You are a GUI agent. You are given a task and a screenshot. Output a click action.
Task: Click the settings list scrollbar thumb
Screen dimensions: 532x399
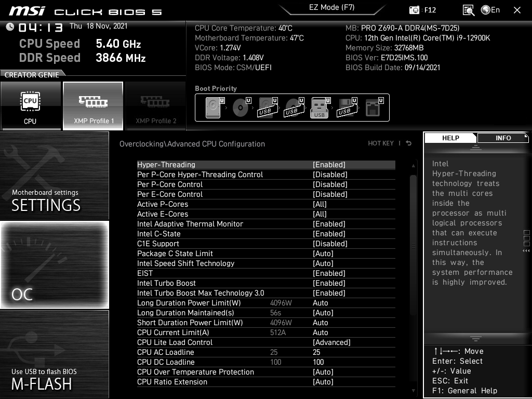[x=413, y=245]
